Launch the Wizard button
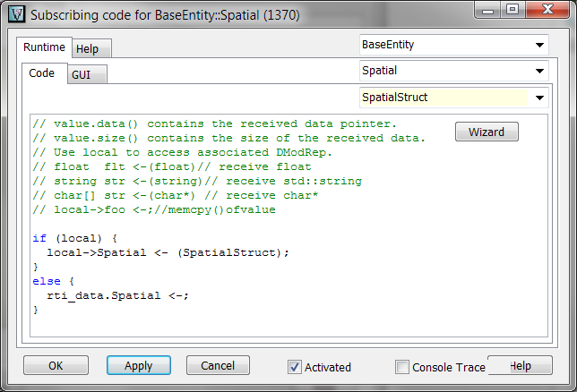Image resolution: width=577 pixels, height=392 pixels. click(x=487, y=132)
